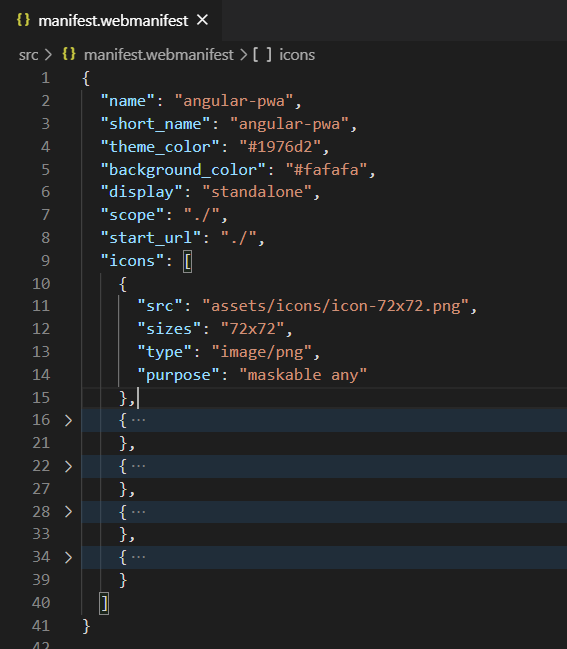The height and width of the screenshot is (649, 567).
Task: Click the "#1976d2" value
Action: [280, 147]
